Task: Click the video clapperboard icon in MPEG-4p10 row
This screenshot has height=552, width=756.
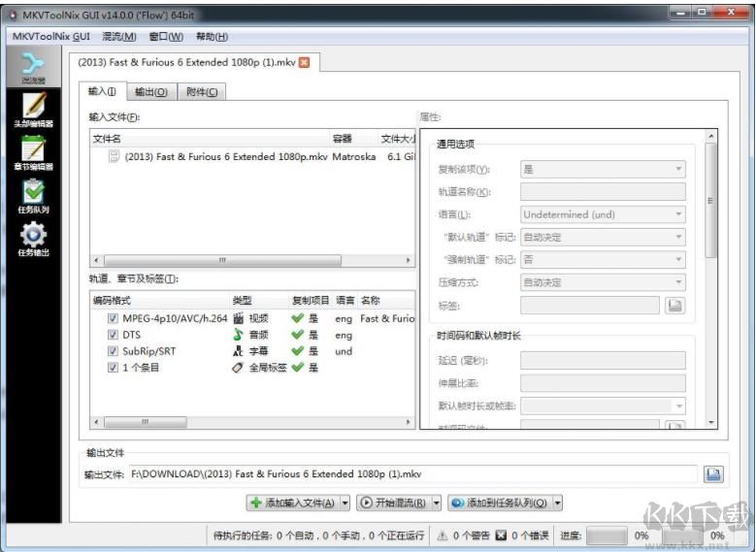Action: click(238, 318)
